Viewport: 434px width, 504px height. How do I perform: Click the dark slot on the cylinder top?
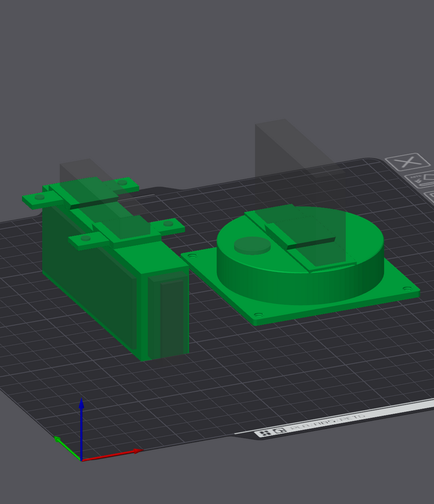tap(311, 244)
